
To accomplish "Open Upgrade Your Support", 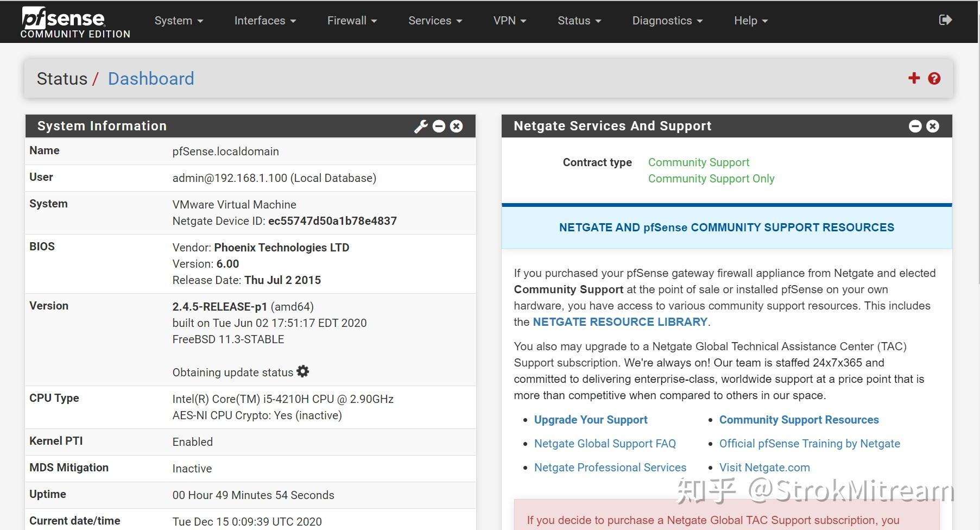I will [x=591, y=419].
